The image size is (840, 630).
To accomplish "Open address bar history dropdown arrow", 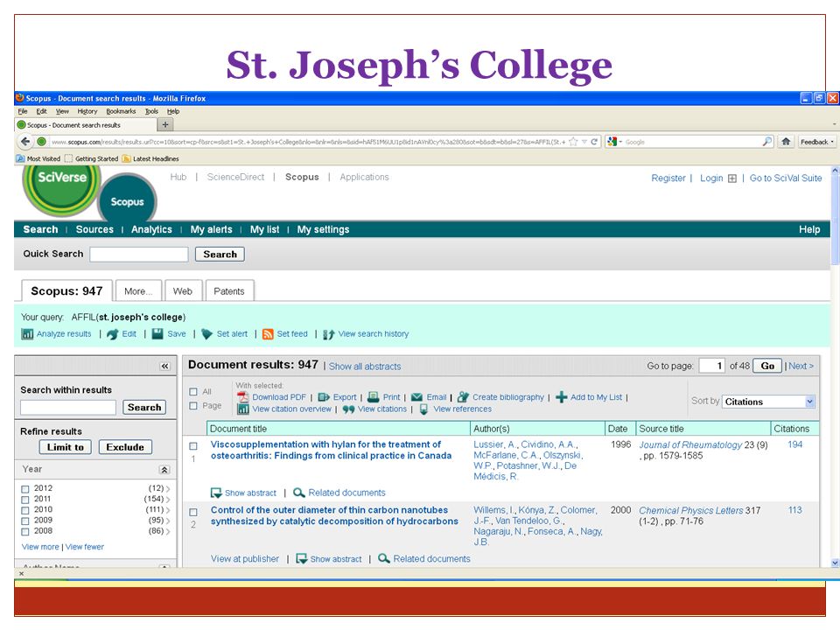I will [584, 142].
